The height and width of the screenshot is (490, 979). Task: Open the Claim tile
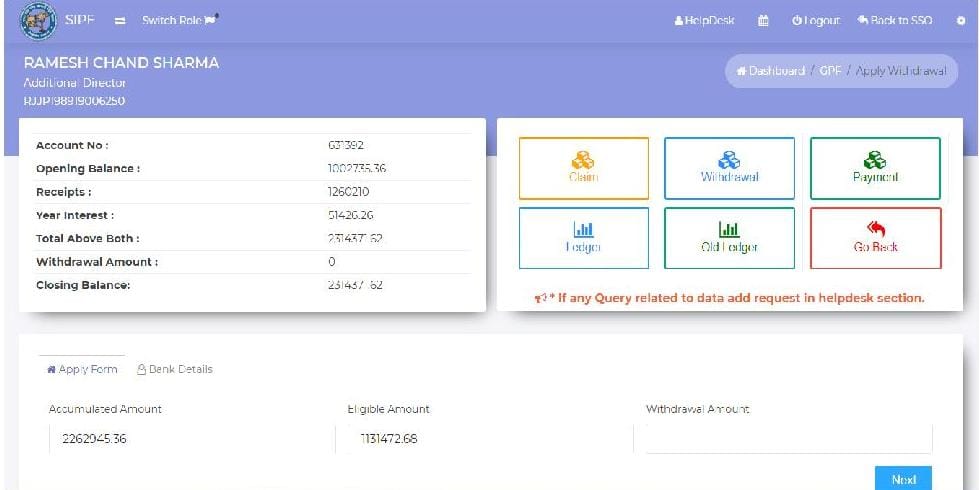pyautogui.click(x=584, y=168)
